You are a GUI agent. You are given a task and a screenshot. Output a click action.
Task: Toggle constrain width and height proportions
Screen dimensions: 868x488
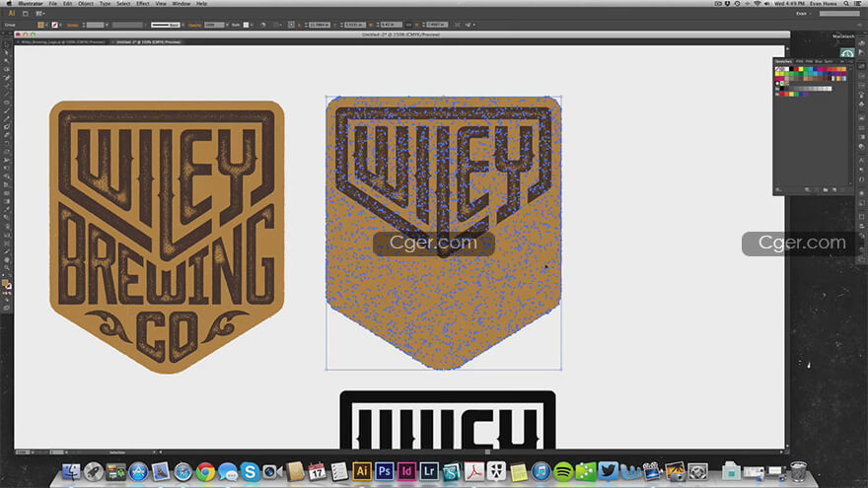click(x=409, y=25)
